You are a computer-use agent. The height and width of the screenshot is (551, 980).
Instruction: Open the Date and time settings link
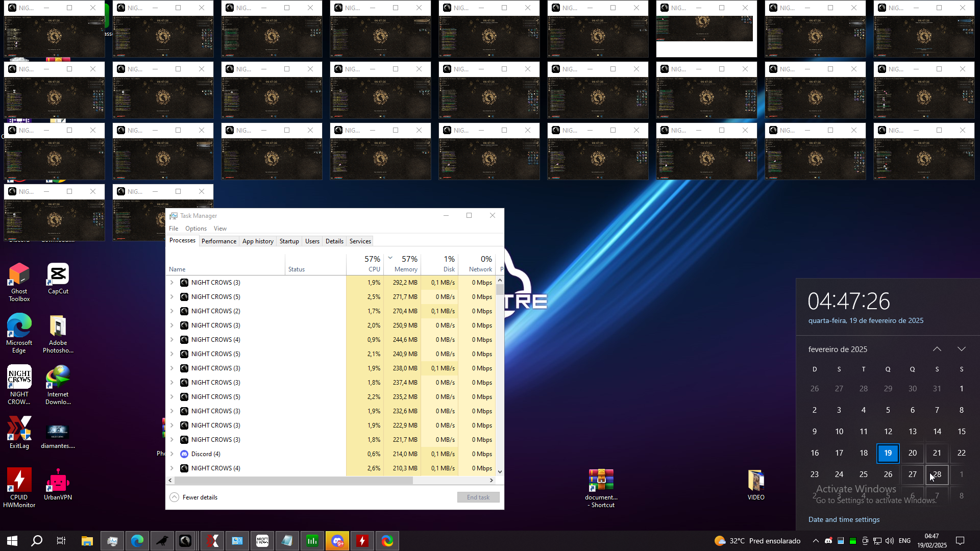[844, 519]
